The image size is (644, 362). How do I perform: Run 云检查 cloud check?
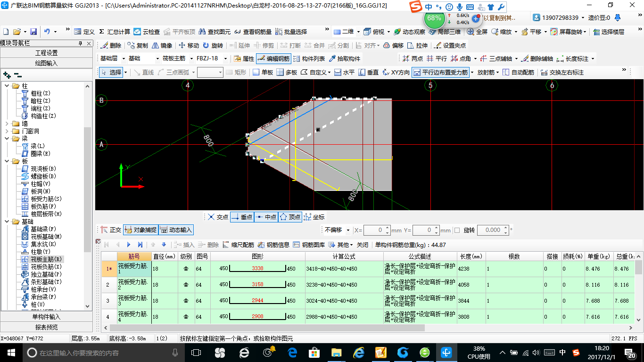coord(147,32)
